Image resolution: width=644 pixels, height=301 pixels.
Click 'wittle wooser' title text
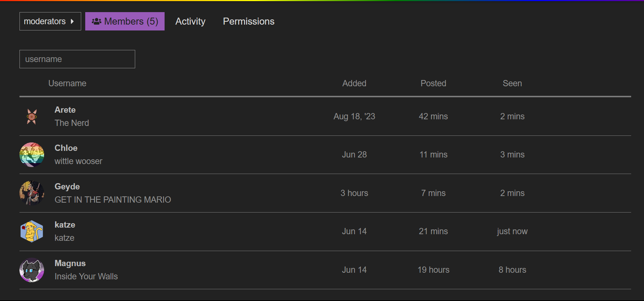(78, 161)
